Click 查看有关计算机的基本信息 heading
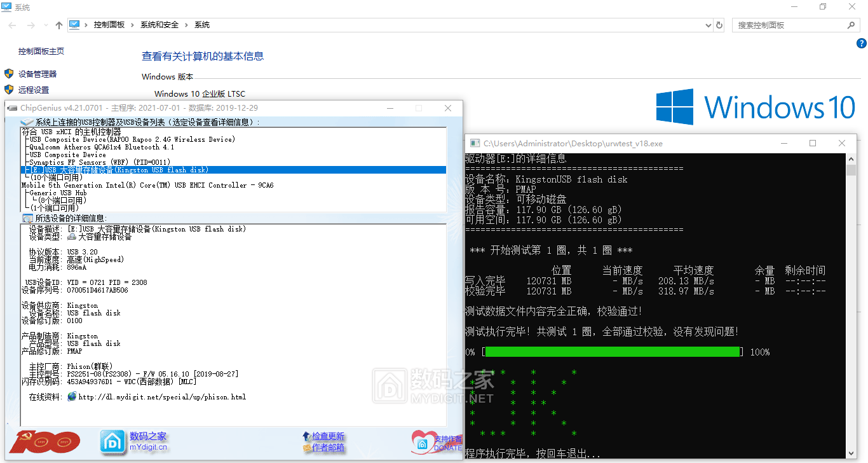868x463 pixels. point(203,56)
